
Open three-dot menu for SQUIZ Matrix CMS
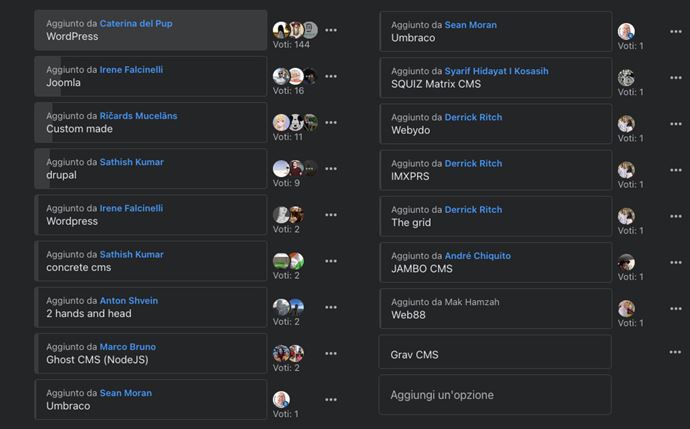click(676, 77)
